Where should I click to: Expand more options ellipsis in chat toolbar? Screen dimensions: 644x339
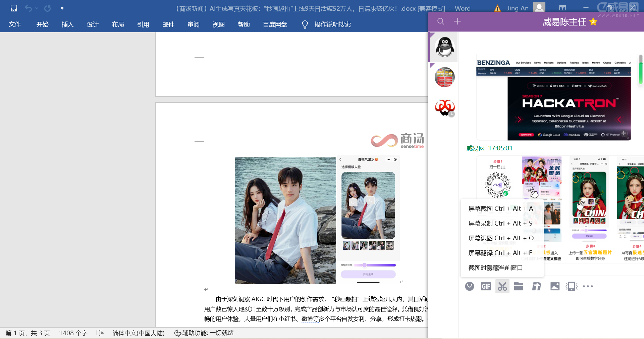click(588, 286)
